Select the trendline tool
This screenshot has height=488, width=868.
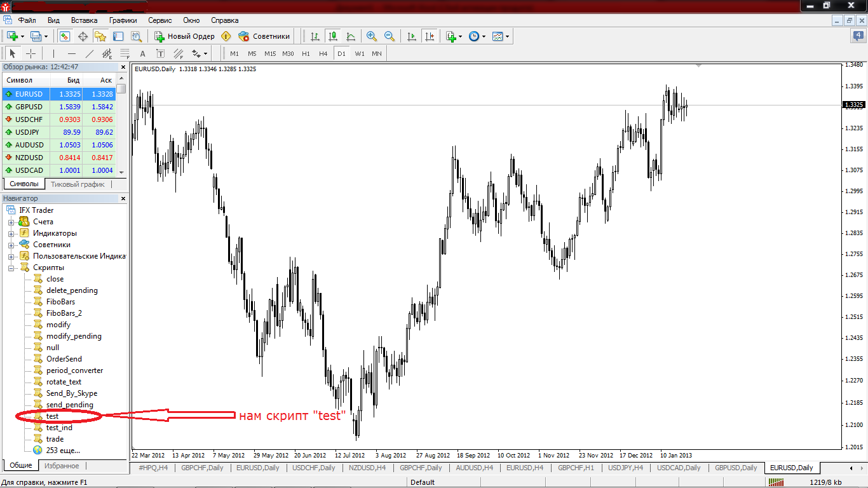click(89, 54)
